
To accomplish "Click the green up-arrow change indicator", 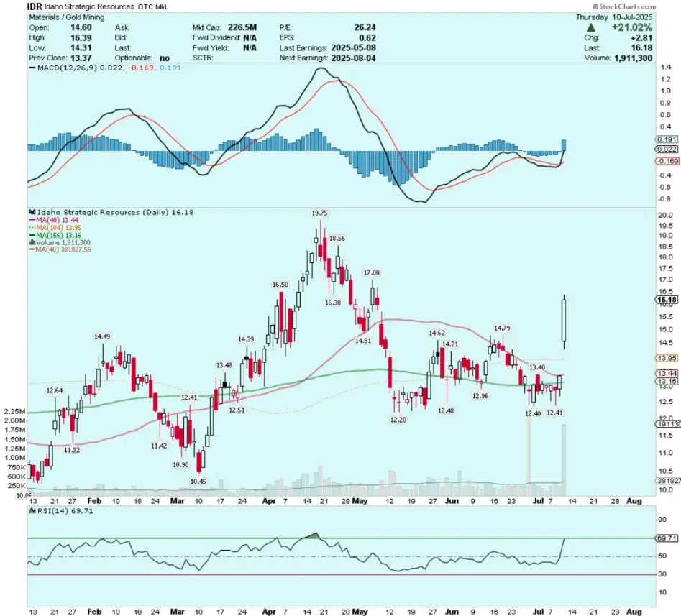I will pos(591,28).
